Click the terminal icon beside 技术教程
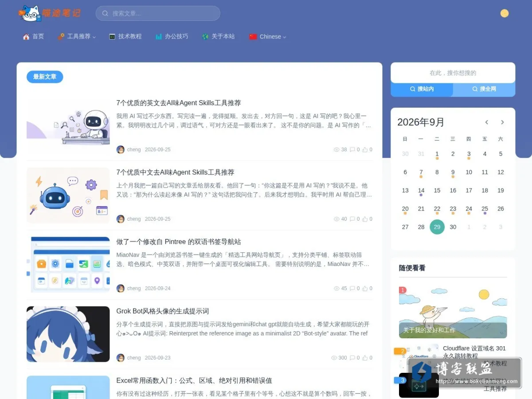Image resolution: width=532 pixels, height=399 pixels. tap(112, 37)
